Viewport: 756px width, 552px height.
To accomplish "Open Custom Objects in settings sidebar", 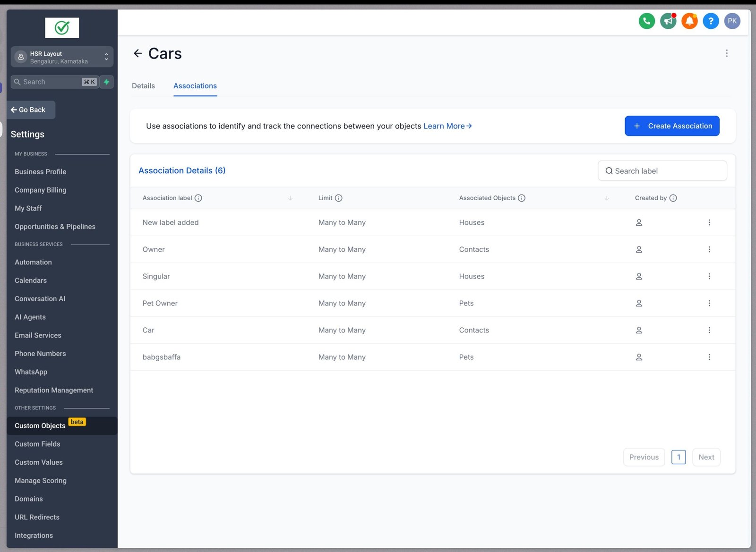I will pos(40,425).
